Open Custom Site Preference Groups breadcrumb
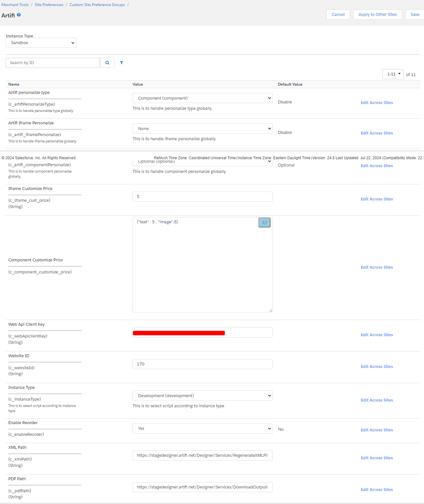Image resolution: width=424 pixels, height=504 pixels. (x=97, y=5)
